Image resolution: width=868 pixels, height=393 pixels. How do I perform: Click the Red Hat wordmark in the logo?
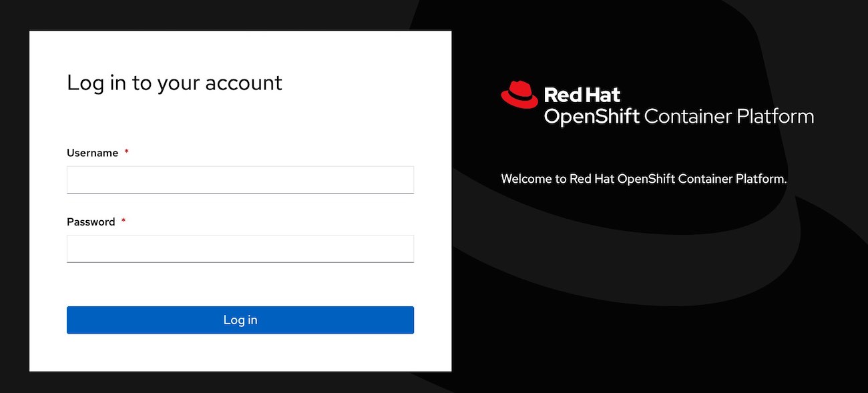point(582,95)
